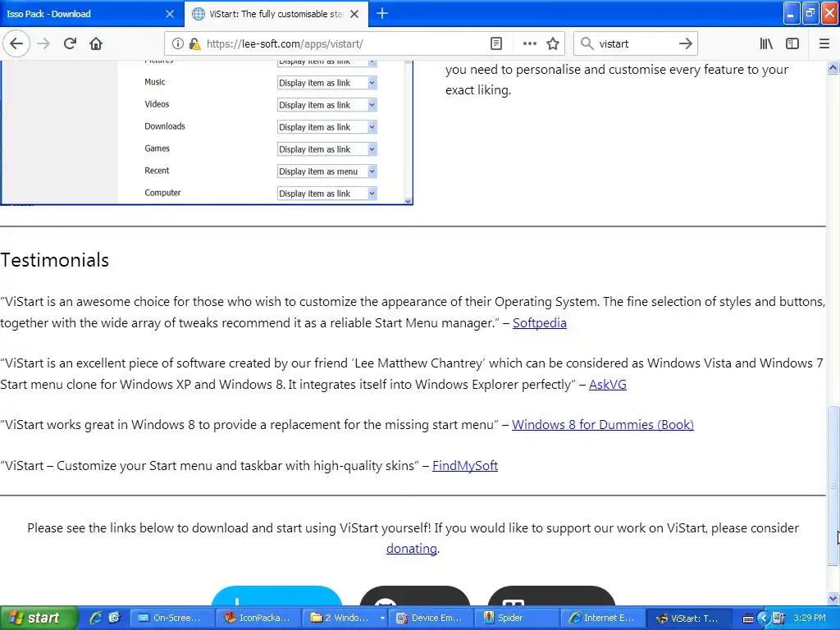Bookmark this page with the star
This screenshot has height=630, width=840.
pyautogui.click(x=553, y=44)
